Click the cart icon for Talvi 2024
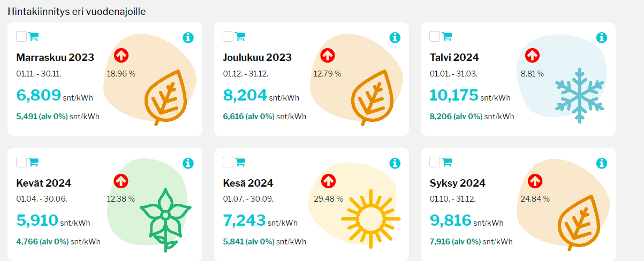 [446, 36]
